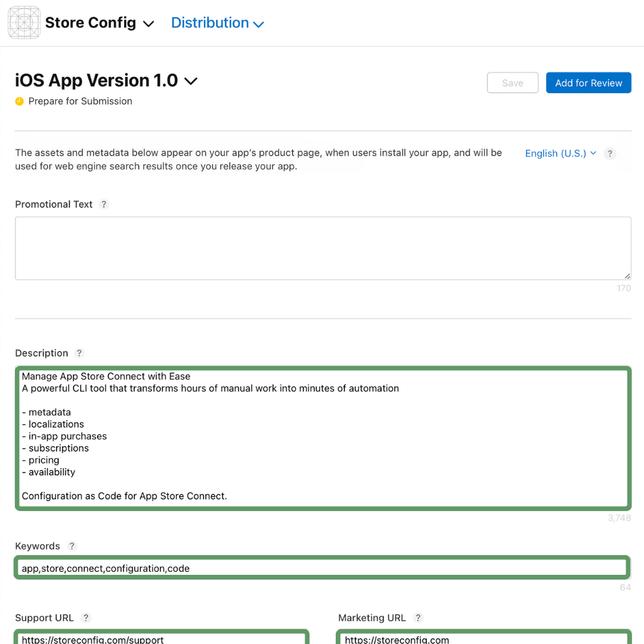This screenshot has width=644, height=644.
Task: Click the Support URL help icon
Action: pos(85,618)
